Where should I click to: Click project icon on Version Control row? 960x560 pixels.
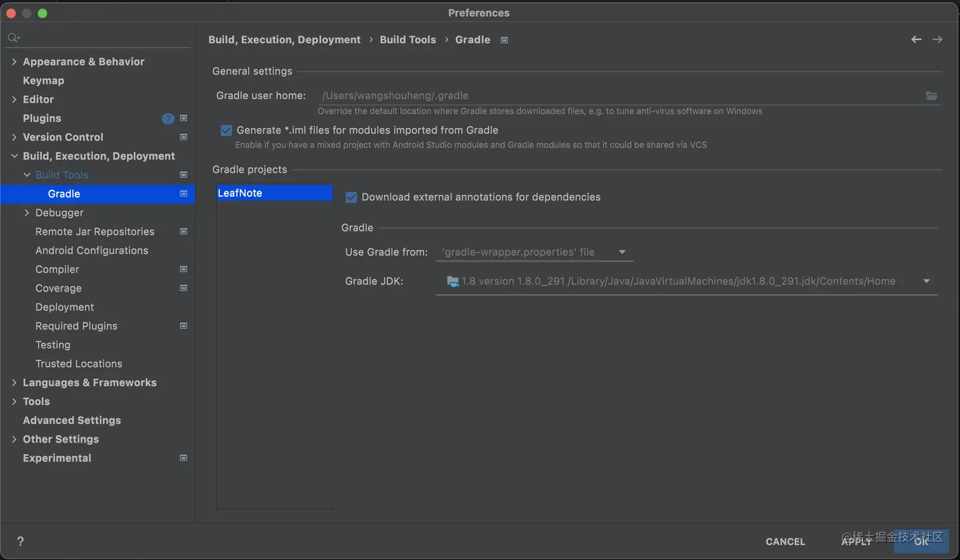tap(183, 137)
